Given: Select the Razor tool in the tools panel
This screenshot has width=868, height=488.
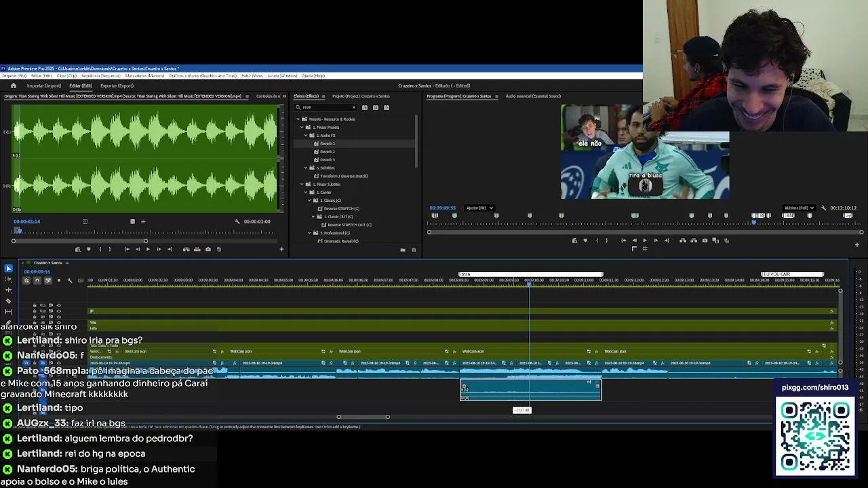Looking at the screenshot, I should pos(8,301).
